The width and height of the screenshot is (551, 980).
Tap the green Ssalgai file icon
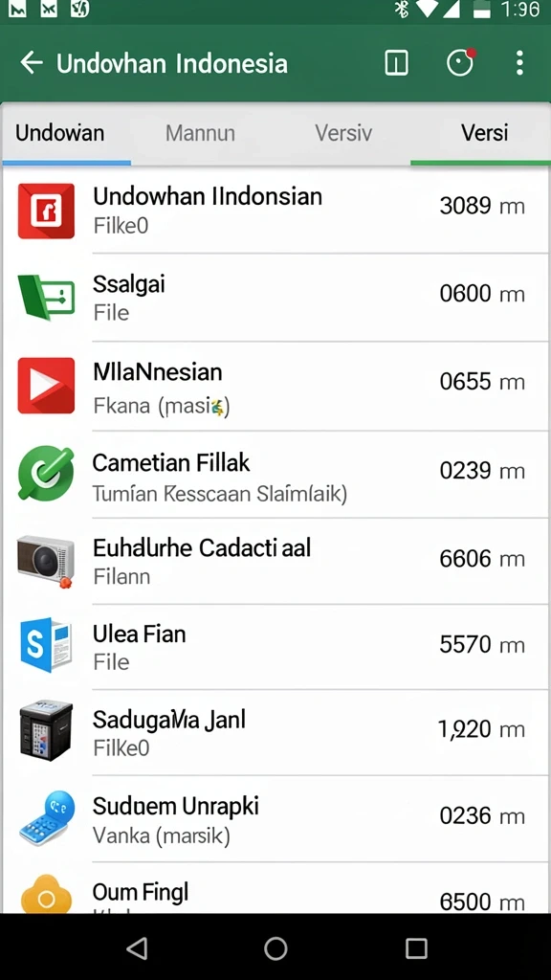[46, 297]
